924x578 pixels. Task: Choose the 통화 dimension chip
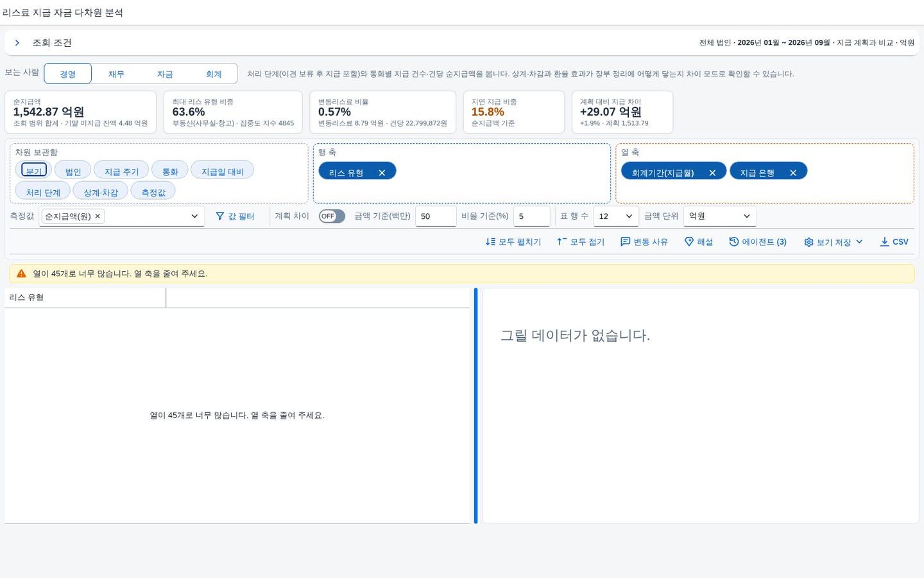(170, 170)
